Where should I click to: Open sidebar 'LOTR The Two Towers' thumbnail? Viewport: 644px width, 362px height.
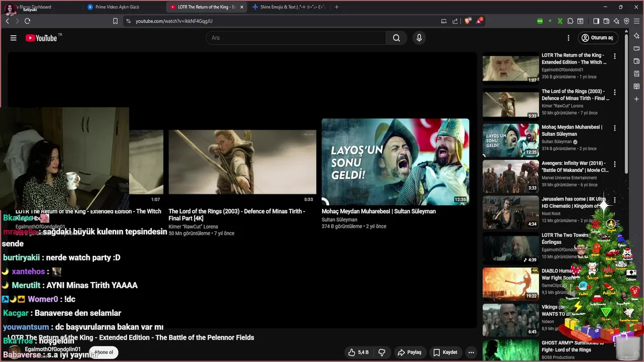[511, 248]
